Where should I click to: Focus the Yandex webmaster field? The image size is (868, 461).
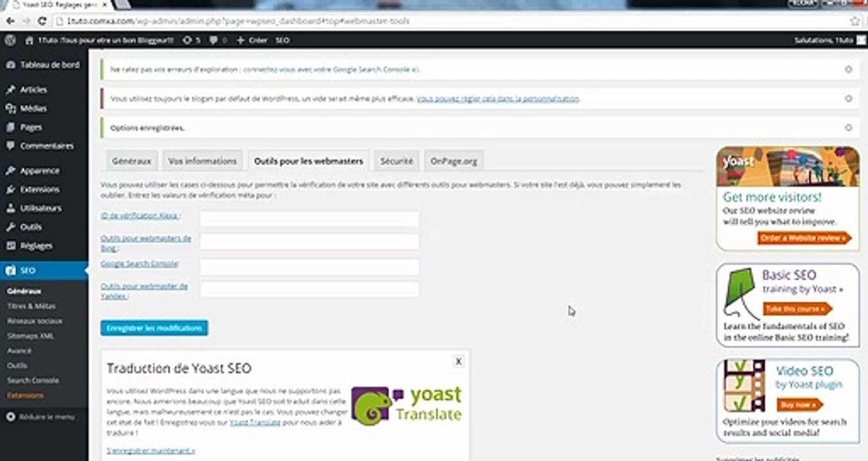(x=309, y=289)
